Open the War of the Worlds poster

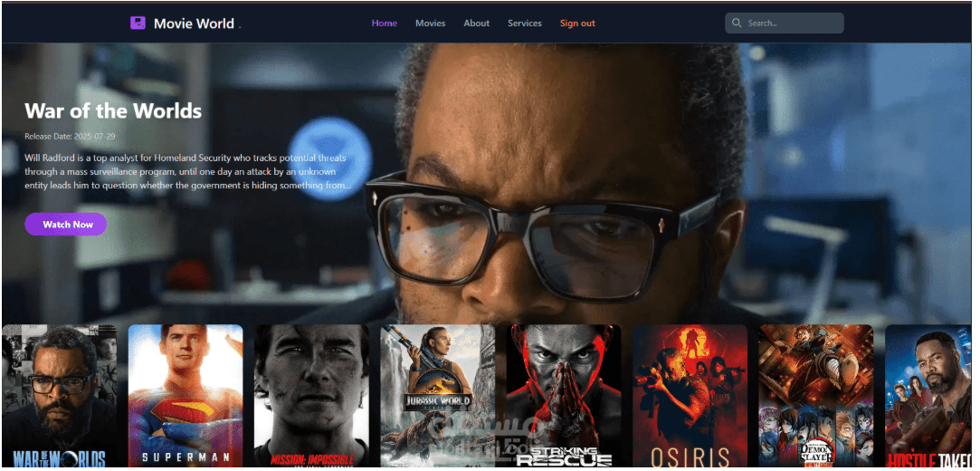[59, 396]
